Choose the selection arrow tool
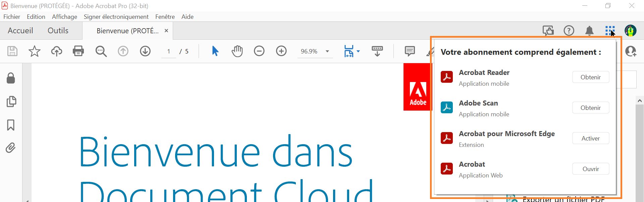The height and width of the screenshot is (202, 644). pyautogui.click(x=215, y=51)
